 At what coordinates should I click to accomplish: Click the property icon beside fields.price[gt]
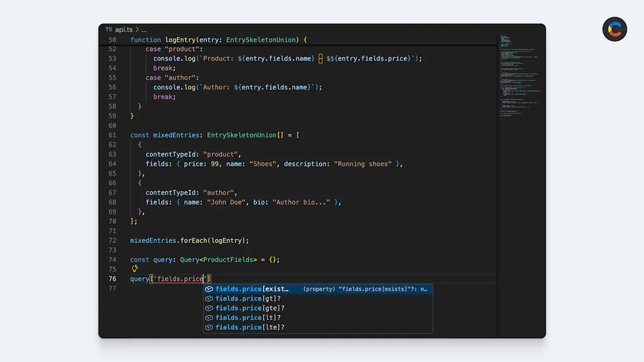tap(209, 298)
